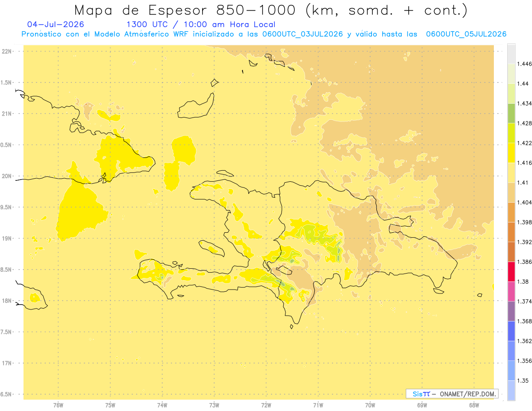Click the legend value '1.416'
Image resolution: width=532 pixels, height=411 pixels.
point(524,163)
